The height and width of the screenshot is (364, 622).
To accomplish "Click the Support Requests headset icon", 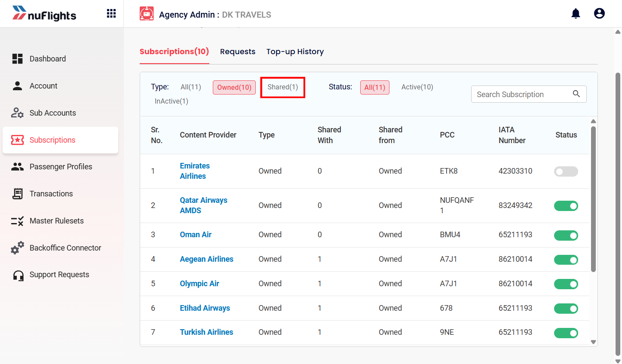I will point(18,275).
